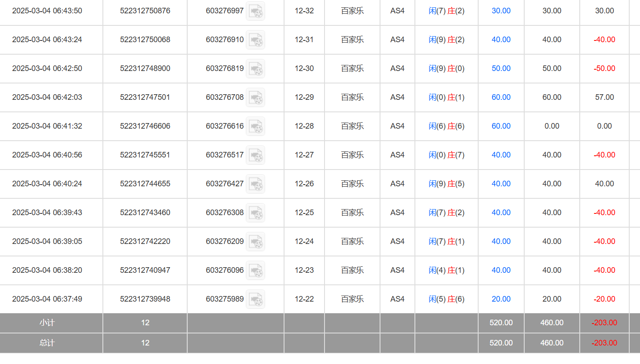Show replay for round 603276096
Image resolution: width=640 pixels, height=364 pixels.
tap(256, 271)
